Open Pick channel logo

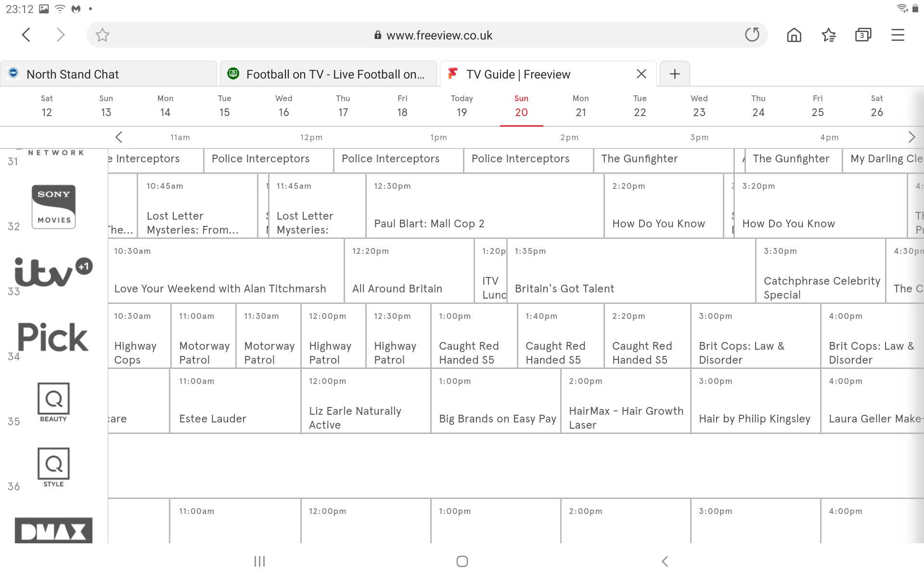53,337
